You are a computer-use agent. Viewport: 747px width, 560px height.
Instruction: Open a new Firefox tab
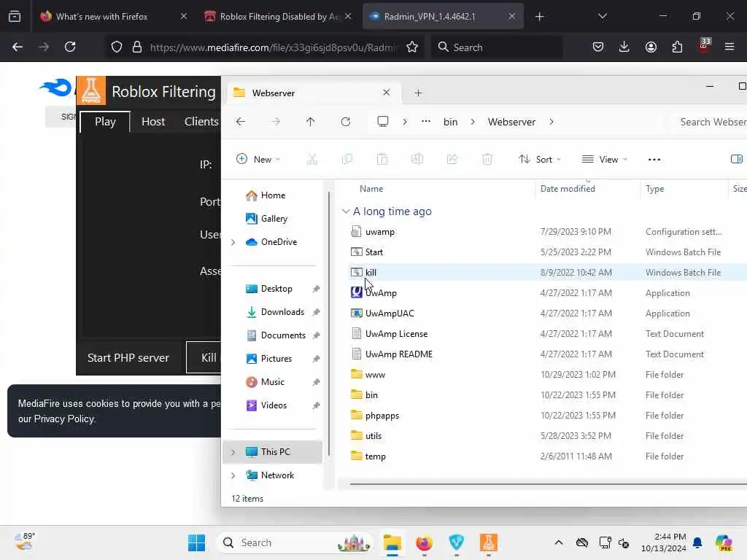(539, 16)
